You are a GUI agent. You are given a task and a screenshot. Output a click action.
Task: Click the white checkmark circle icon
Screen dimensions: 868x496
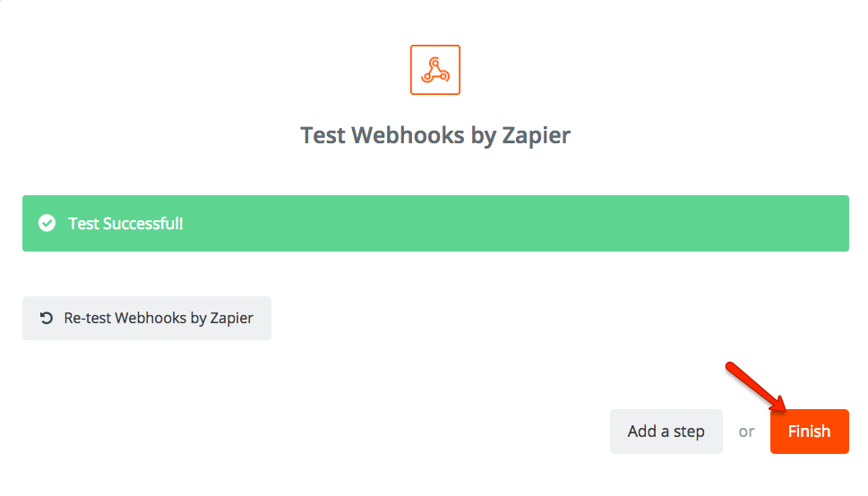[47, 223]
